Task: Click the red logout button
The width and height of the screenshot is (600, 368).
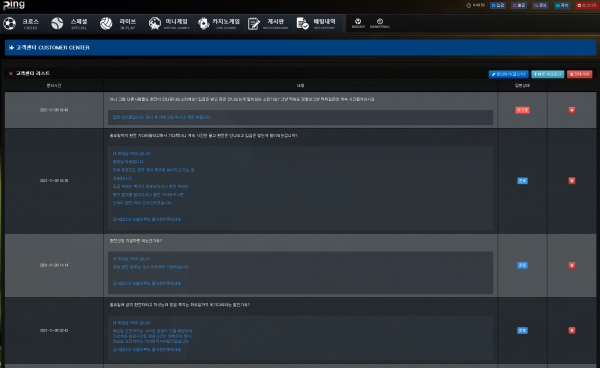Action: click(x=586, y=5)
